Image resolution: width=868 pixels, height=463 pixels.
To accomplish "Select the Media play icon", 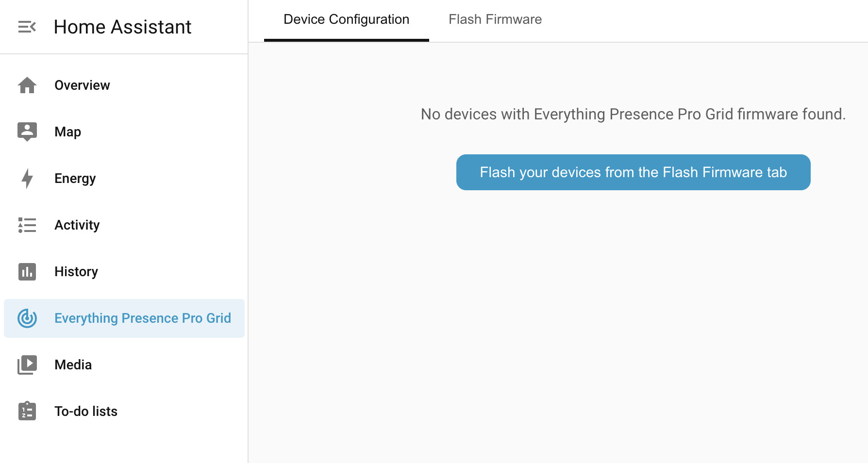I will (27, 364).
